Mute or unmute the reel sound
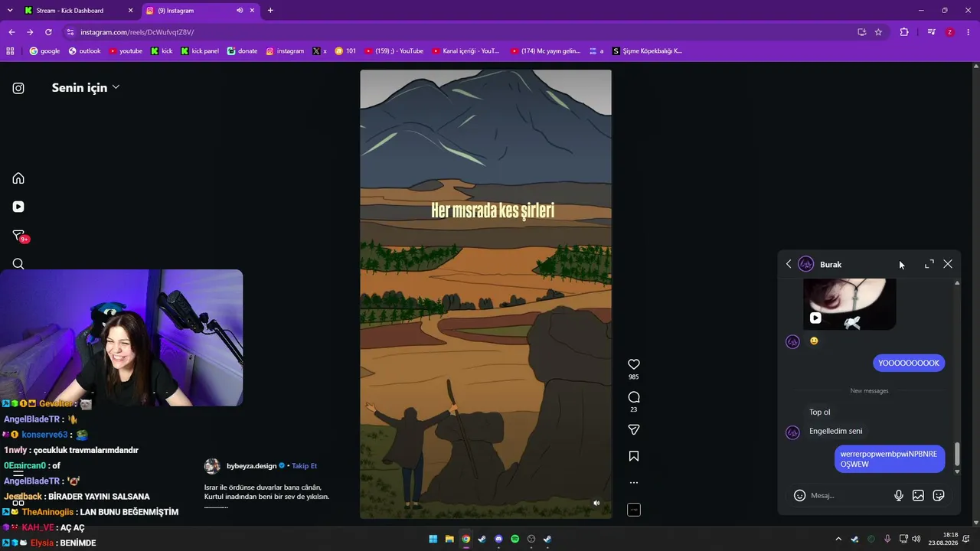This screenshot has width=980, height=551. tap(596, 503)
